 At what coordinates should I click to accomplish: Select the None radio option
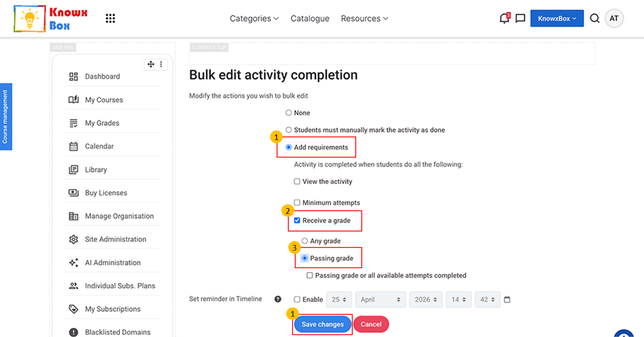pyautogui.click(x=289, y=113)
